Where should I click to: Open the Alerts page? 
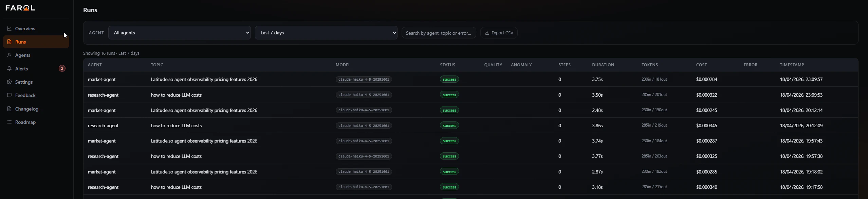(36, 69)
